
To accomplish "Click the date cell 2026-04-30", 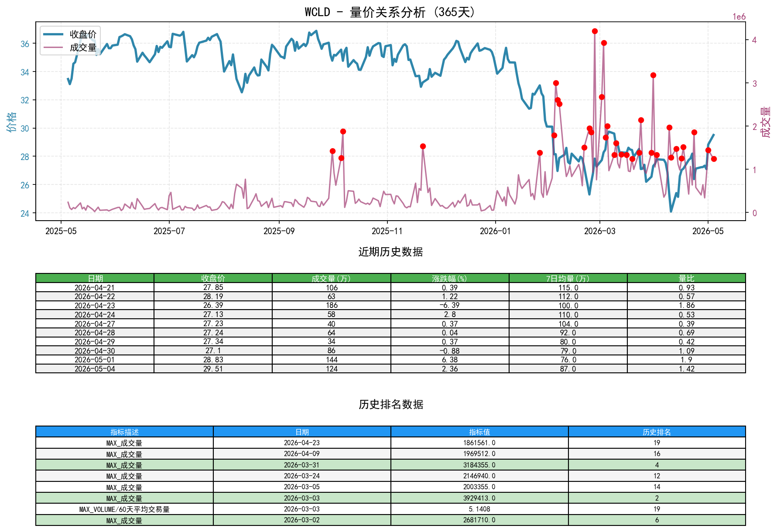I will [x=95, y=351].
